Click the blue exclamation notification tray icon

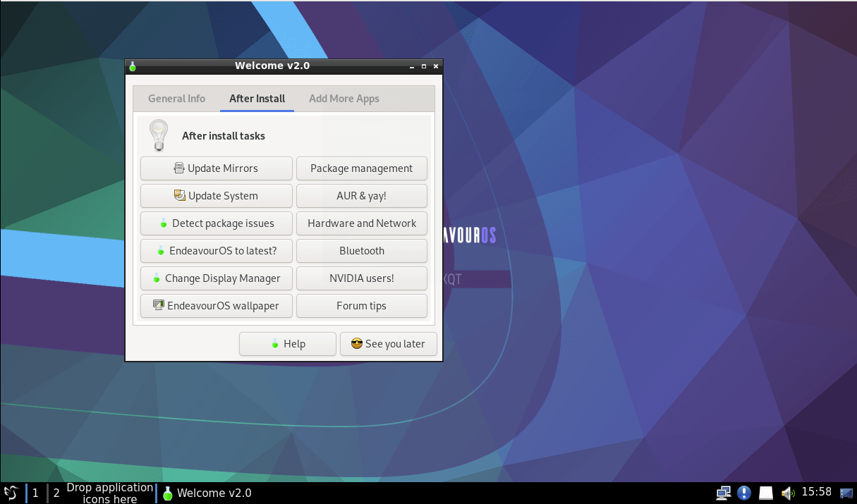(744, 493)
